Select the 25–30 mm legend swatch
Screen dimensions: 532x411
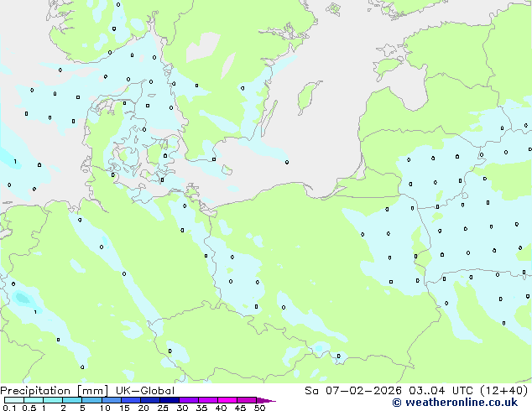pos(170,400)
